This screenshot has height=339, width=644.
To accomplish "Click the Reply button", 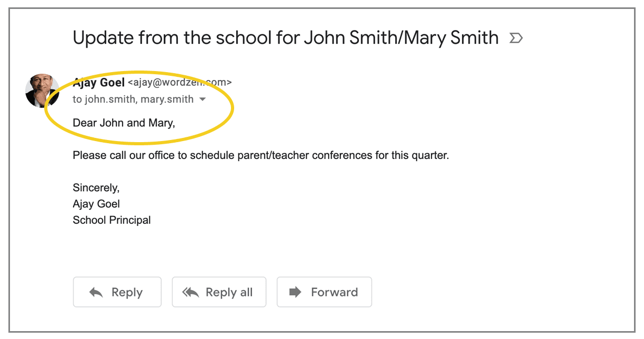I will point(117,292).
